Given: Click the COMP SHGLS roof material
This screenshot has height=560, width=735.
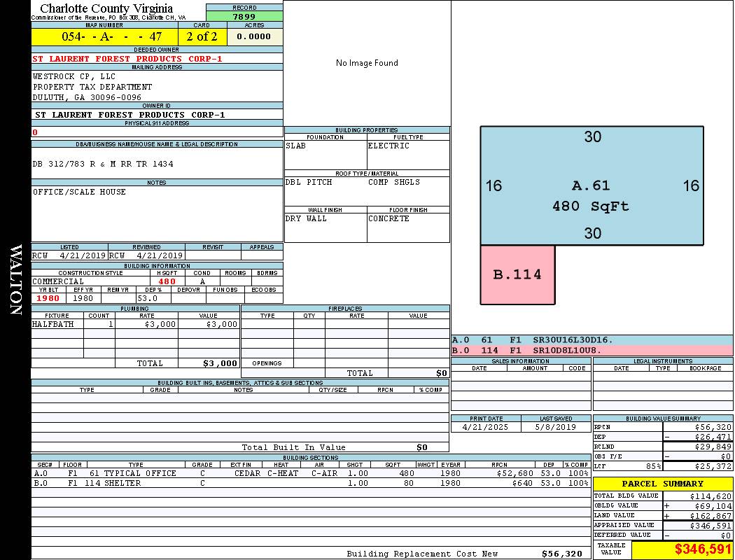Looking at the screenshot, I should pyautogui.click(x=394, y=182).
